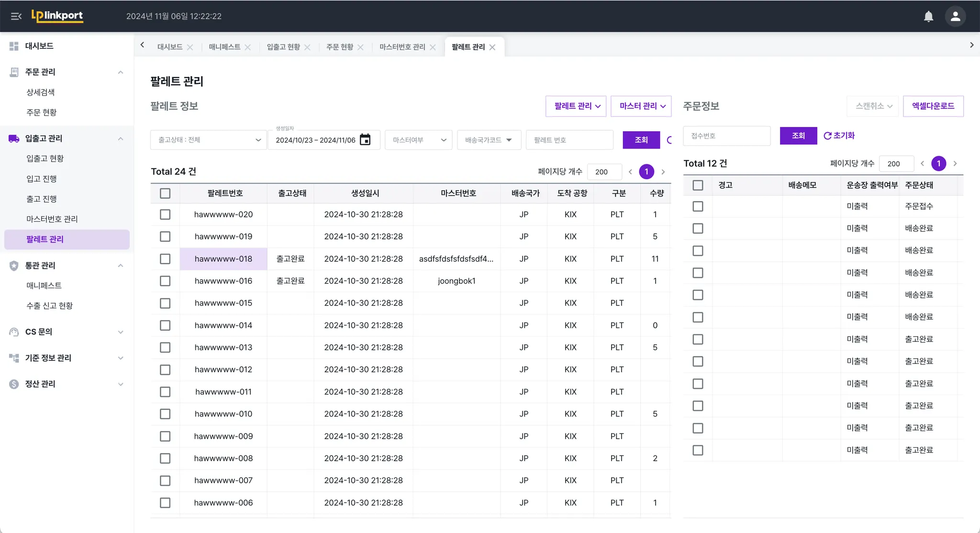Click the 팔레트 번호 input field
Image resolution: width=980 pixels, height=533 pixels.
pos(569,140)
